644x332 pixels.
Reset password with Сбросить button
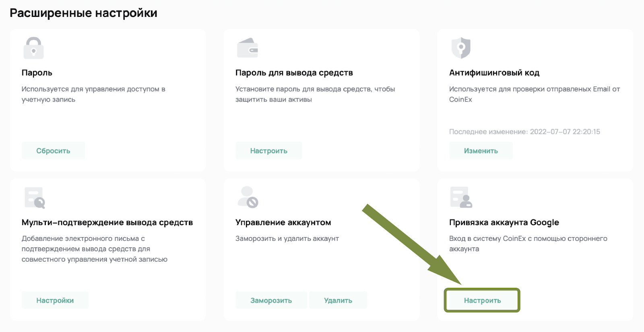tap(53, 151)
